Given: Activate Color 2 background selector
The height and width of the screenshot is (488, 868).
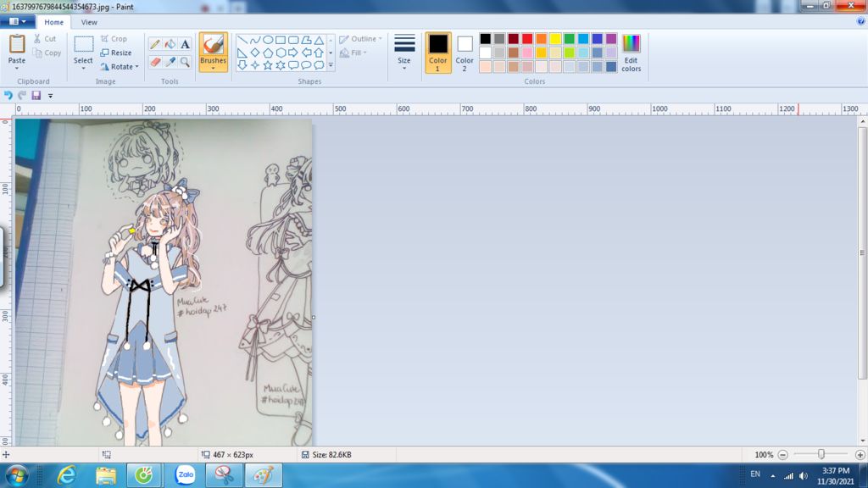Looking at the screenshot, I should [465, 53].
